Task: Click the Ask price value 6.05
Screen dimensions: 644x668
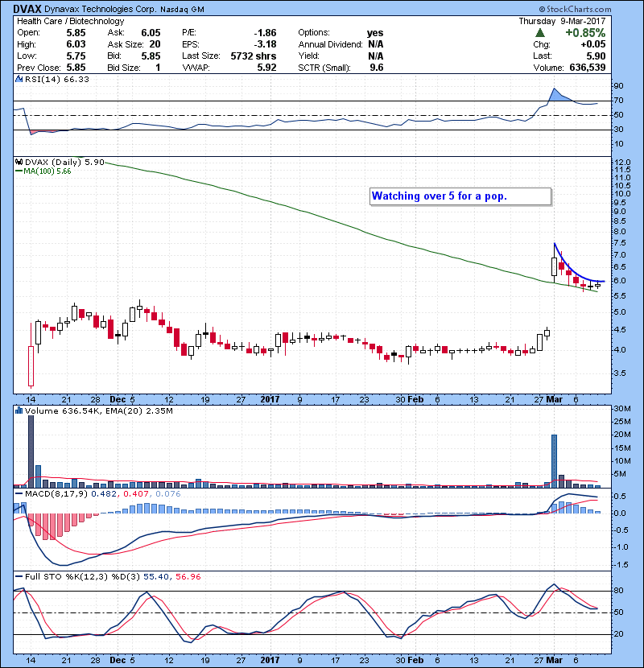Action: tap(151, 33)
